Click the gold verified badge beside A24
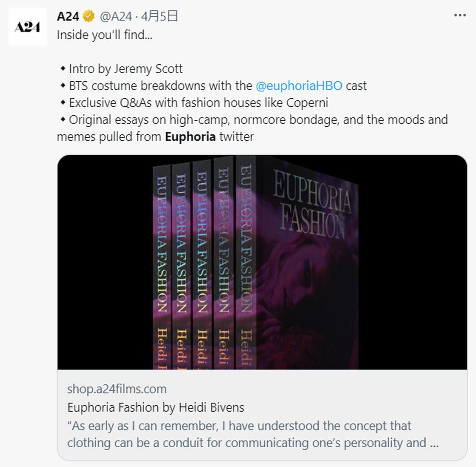 (x=89, y=16)
